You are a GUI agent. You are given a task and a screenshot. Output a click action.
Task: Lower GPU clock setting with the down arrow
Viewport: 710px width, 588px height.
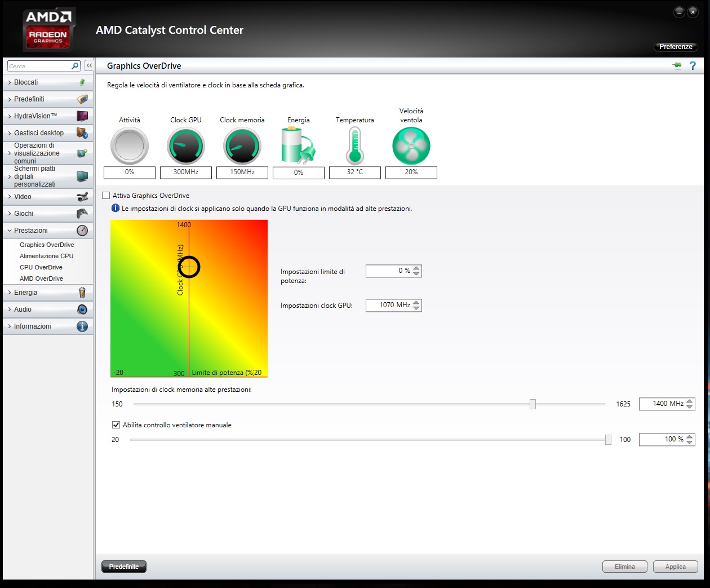point(416,308)
